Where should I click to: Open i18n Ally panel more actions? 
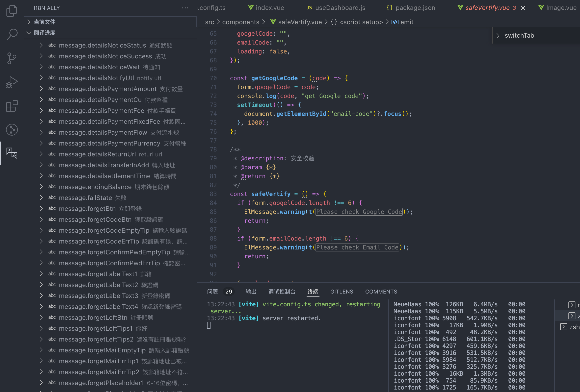[x=185, y=8]
